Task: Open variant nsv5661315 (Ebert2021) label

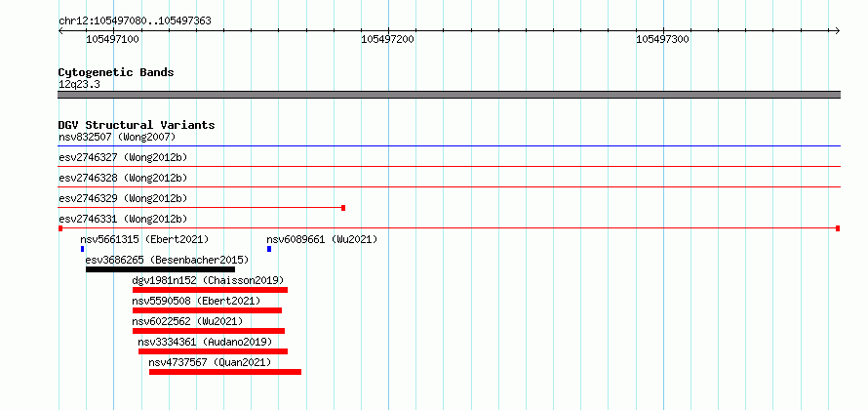Action: 144,239
